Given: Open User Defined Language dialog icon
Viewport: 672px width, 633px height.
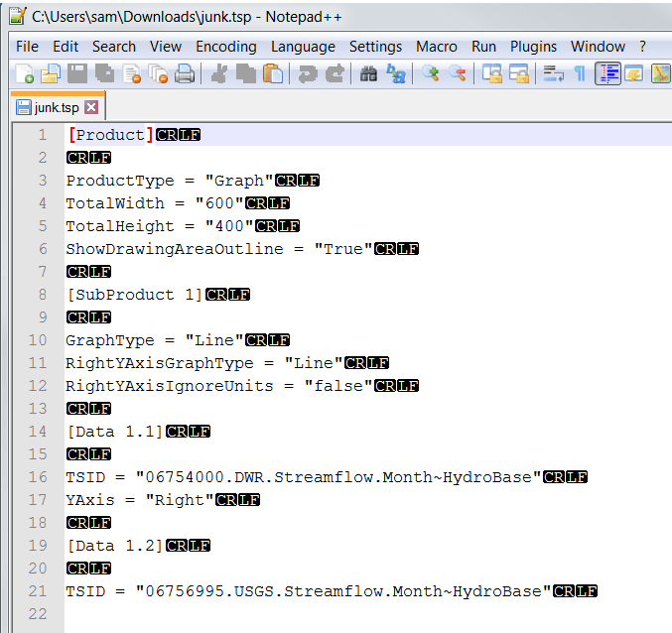Looking at the screenshot, I should click(x=634, y=73).
